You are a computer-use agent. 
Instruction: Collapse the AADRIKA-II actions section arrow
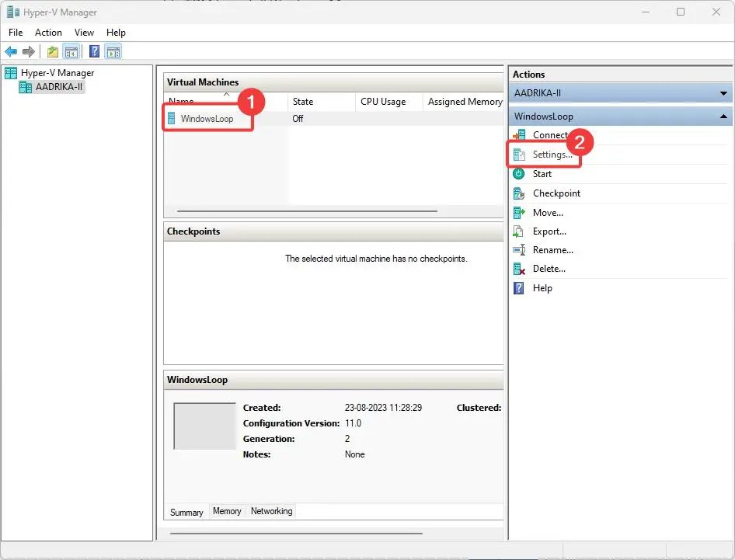coord(723,93)
